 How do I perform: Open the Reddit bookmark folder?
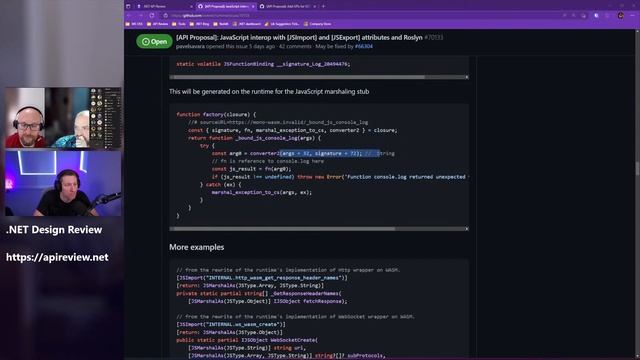[221, 24]
